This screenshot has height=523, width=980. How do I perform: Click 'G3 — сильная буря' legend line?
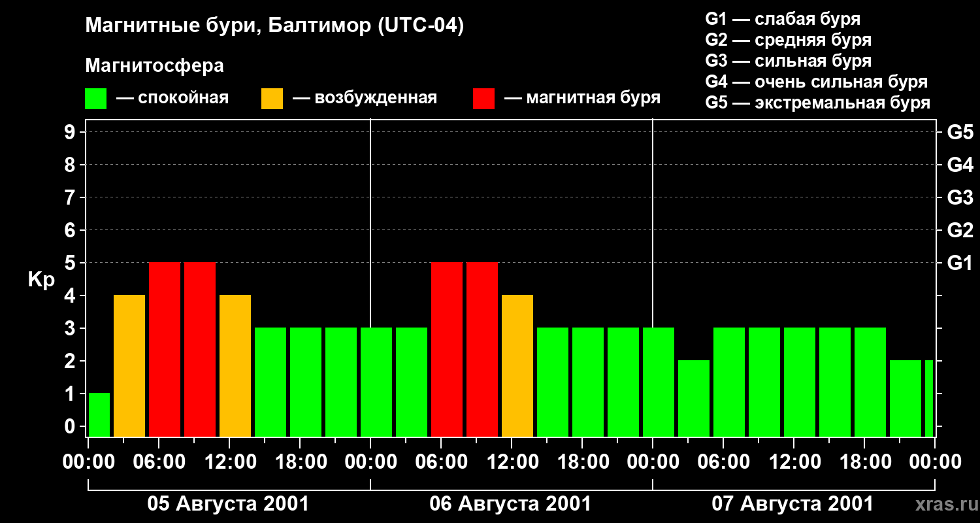(789, 61)
